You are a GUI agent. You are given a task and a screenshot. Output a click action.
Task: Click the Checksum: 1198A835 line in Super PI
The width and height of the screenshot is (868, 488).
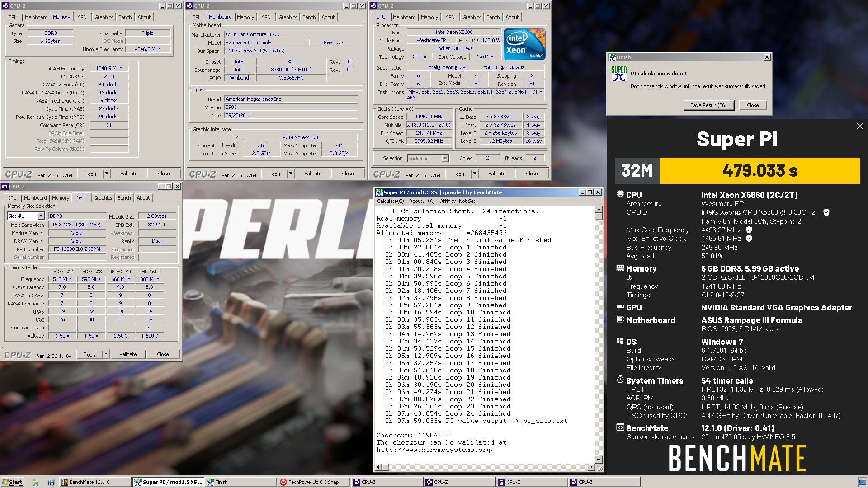pos(413,436)
